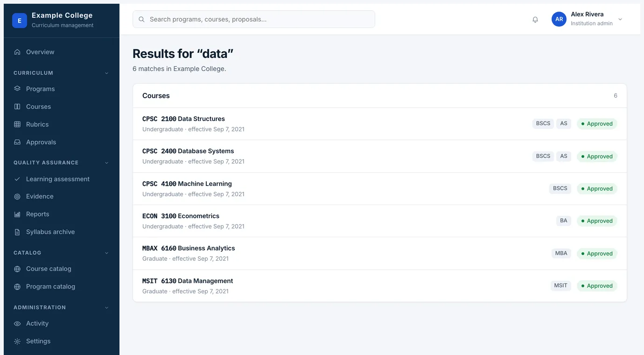Viewport: 644px width, 355px height.
Task: Collapse the Catalog section
Action: coord(106,253)
